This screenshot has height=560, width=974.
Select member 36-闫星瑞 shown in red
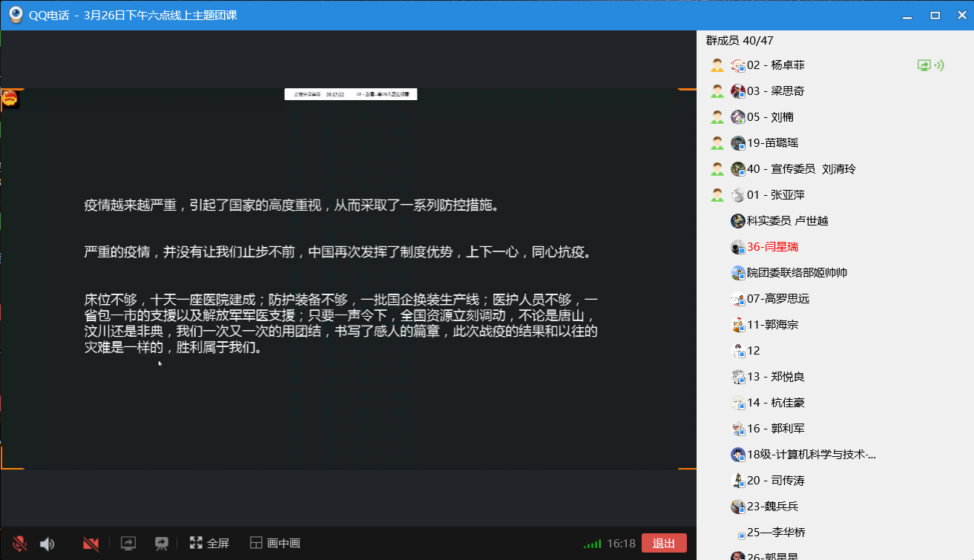coord(772,247)
